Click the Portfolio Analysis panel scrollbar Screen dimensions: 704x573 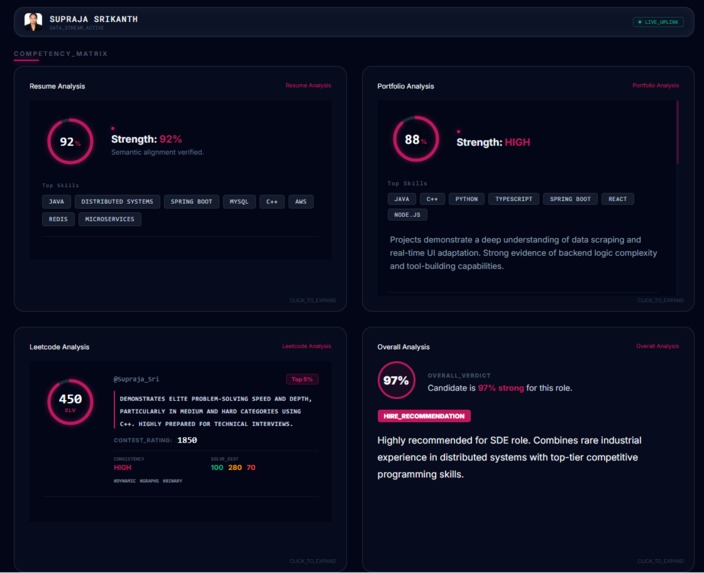pos(678,132)
